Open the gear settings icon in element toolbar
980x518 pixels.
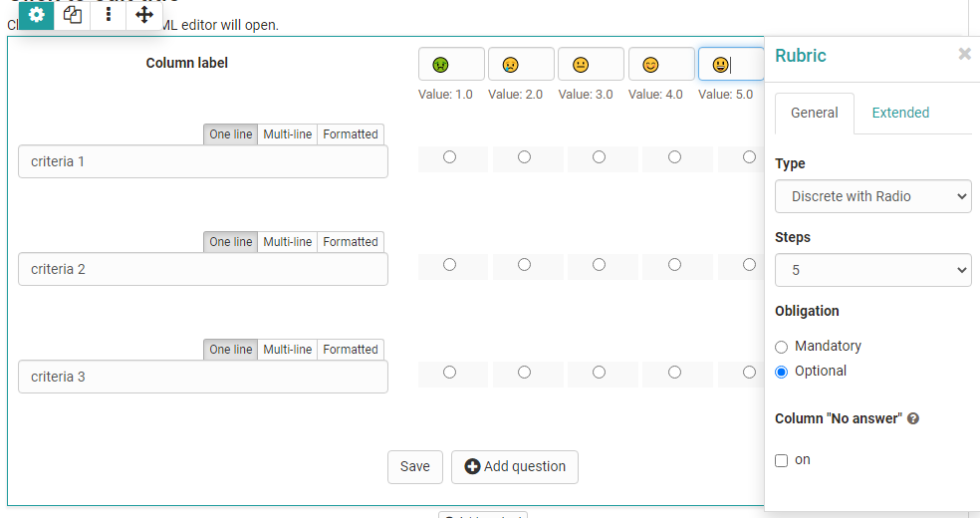(36, 15)
